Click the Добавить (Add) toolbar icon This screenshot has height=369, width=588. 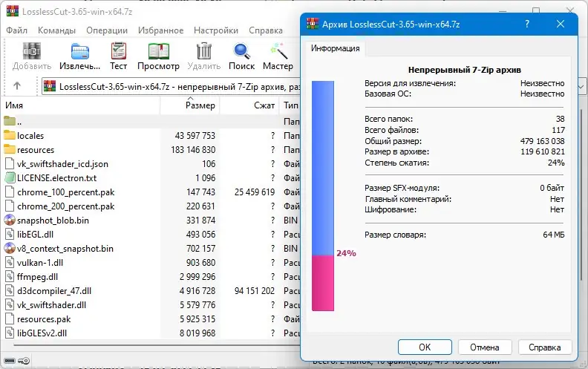point(32,51)
